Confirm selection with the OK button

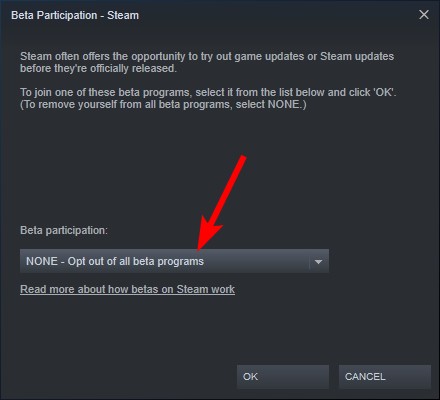click(x=283, y=377)
